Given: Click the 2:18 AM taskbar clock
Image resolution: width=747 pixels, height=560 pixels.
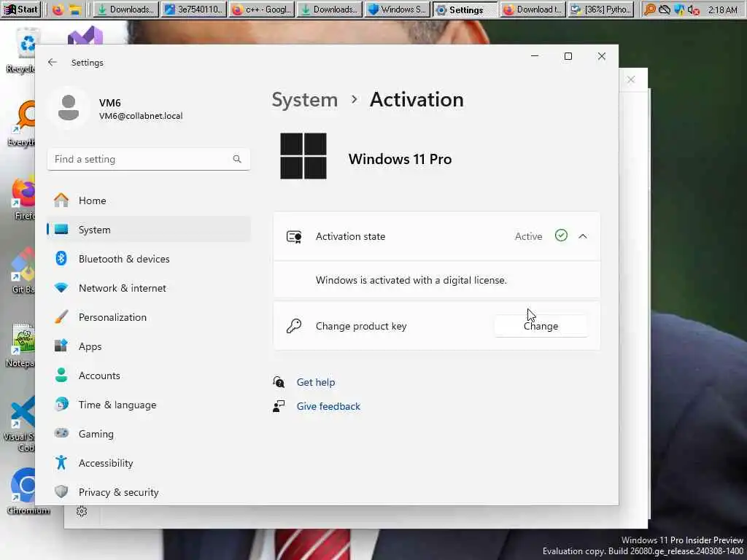Looking at the screenshot, I should [x=723, y=9].
